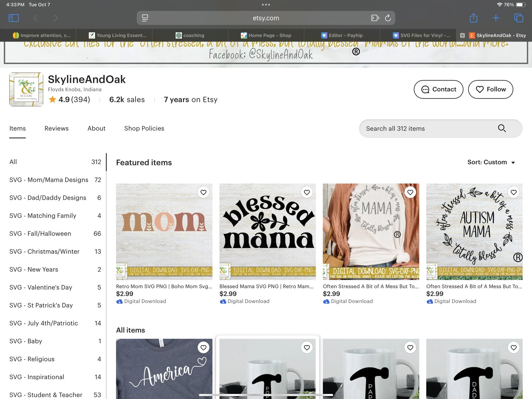The height and width of the screenshot is (399, 532).
Task: Click the orange rating star
Action: click(52, 99)
